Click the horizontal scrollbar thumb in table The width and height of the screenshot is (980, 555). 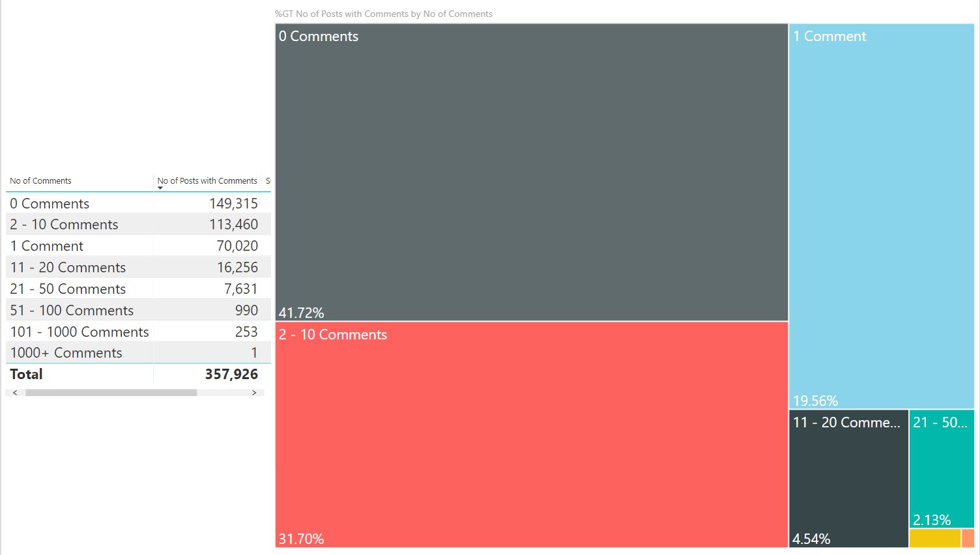point(111,393)
